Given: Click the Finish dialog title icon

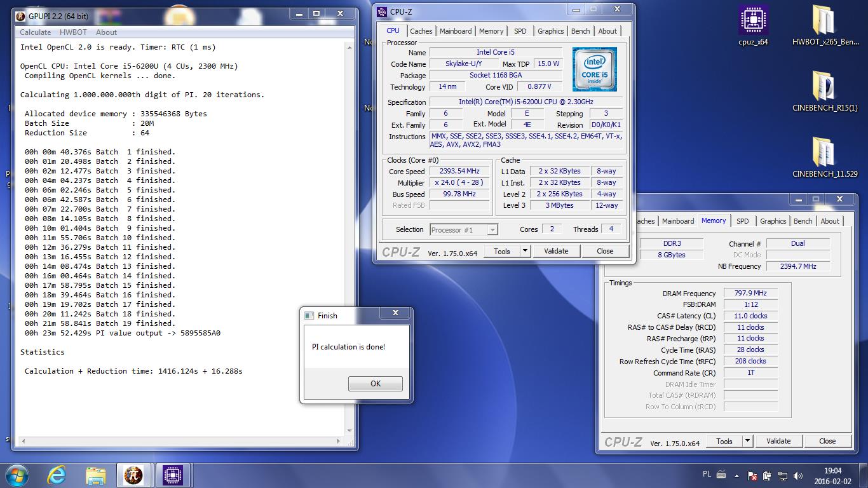Looking at the screenshot, I should click(309, 315).
